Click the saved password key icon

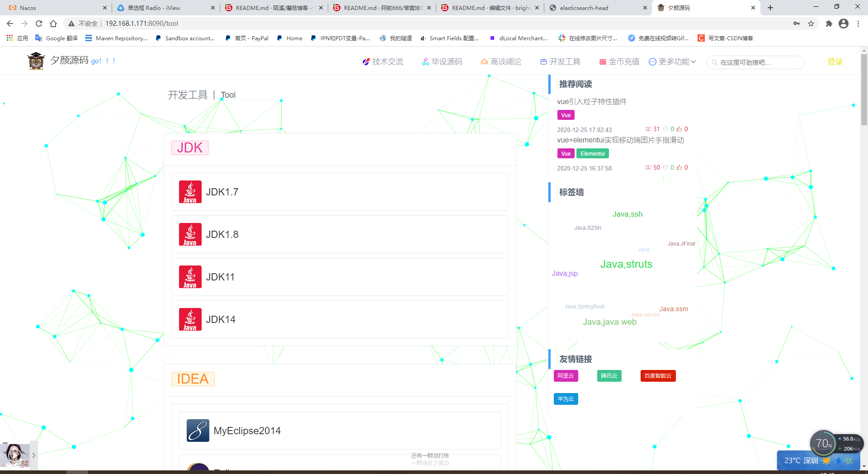pos(797,24)
